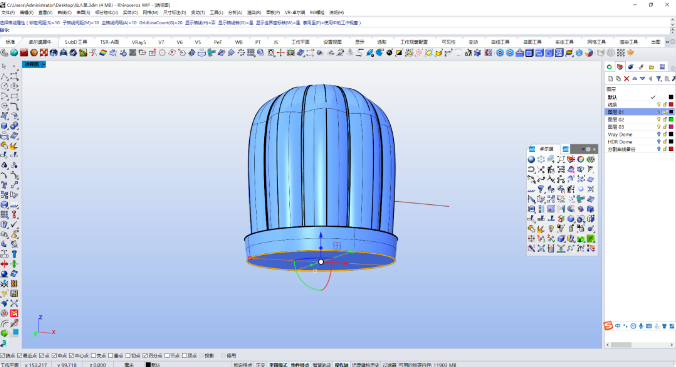Open the folder tab icon in right panel
Viewport: 676px width, 367px height.
[x=651, y=67]
